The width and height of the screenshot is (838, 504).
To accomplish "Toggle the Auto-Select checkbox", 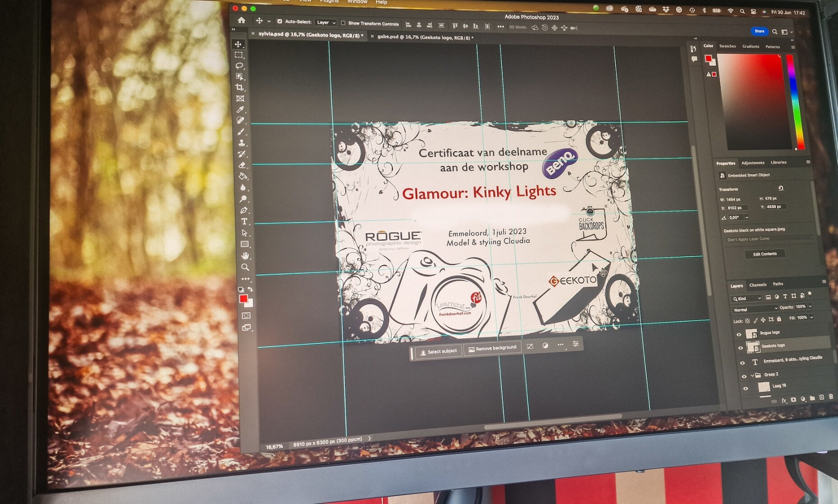I will pyautogui.click(x=279, y=21).
